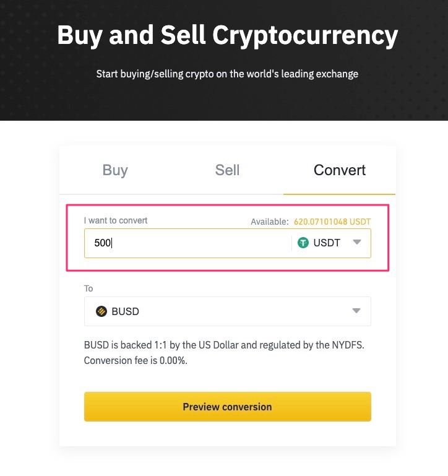The width and height of the screenshot is (448, 476).
Task: Click the 'Start buying/selling crypto' subtitle
Action: [x=227, y=74]
